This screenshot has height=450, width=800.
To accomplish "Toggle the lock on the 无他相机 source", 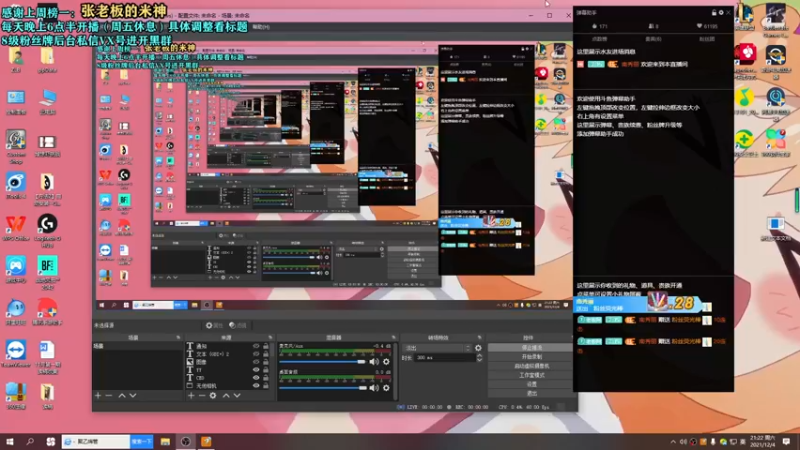I will coord(266,386).
